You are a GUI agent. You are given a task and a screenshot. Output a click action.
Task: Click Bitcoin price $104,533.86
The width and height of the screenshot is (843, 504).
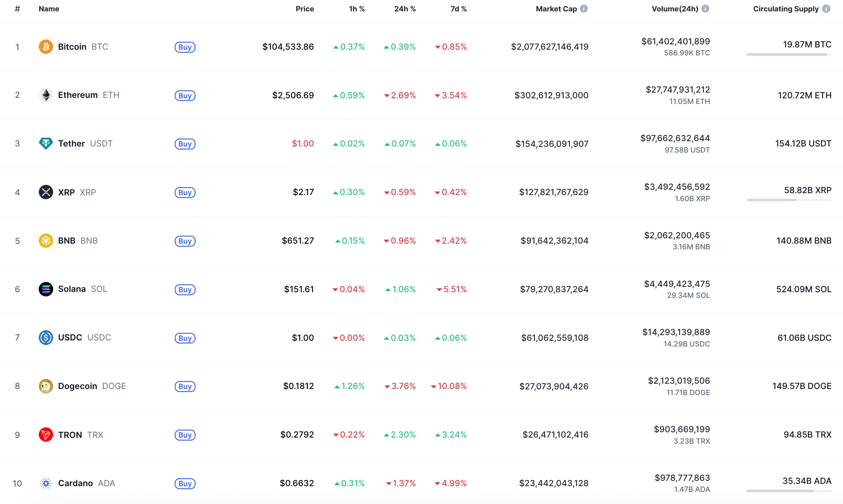click(x=288, y=47)
